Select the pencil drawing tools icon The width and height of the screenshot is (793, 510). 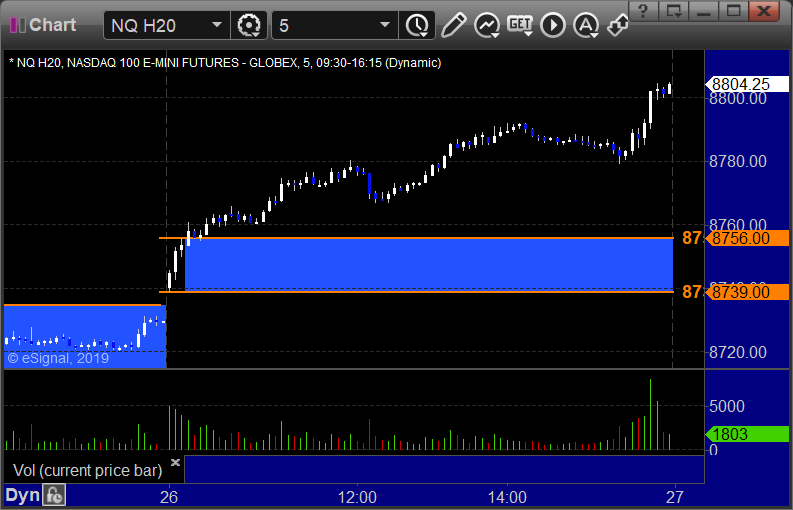click(453, 25)
